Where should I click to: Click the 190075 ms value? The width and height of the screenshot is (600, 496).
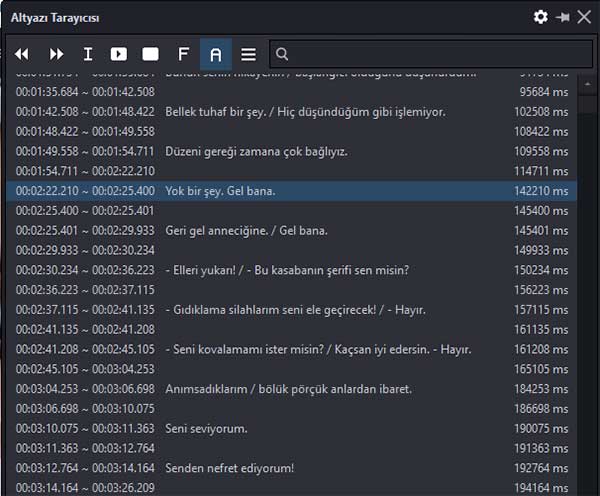click(541, 429)
